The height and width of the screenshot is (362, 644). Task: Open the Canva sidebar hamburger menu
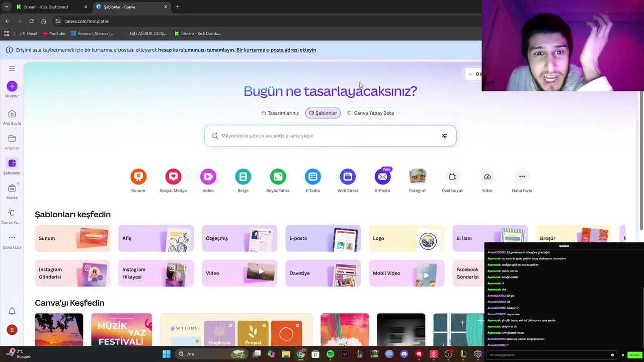(12, 69)
